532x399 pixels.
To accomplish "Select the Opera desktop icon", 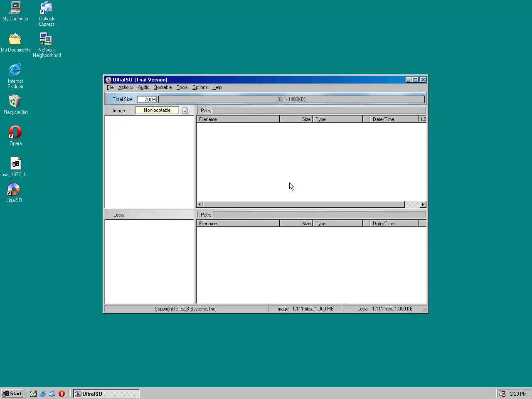I will (15, 135).
